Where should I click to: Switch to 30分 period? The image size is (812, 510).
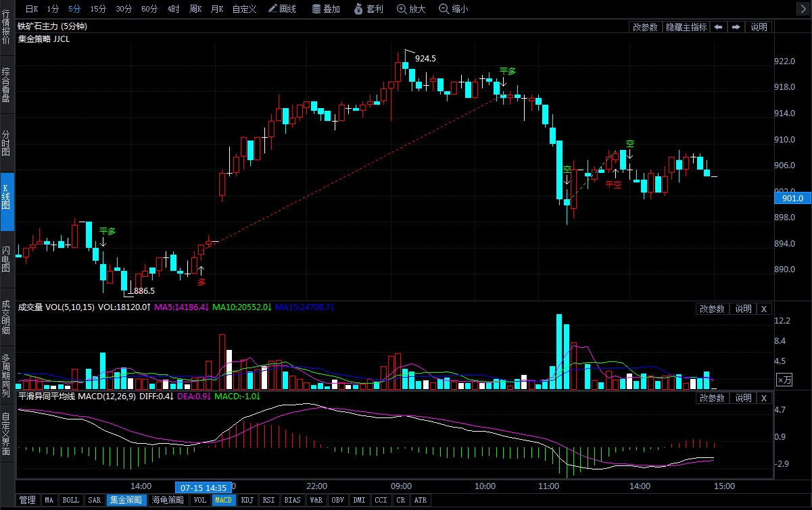[124, 9]
